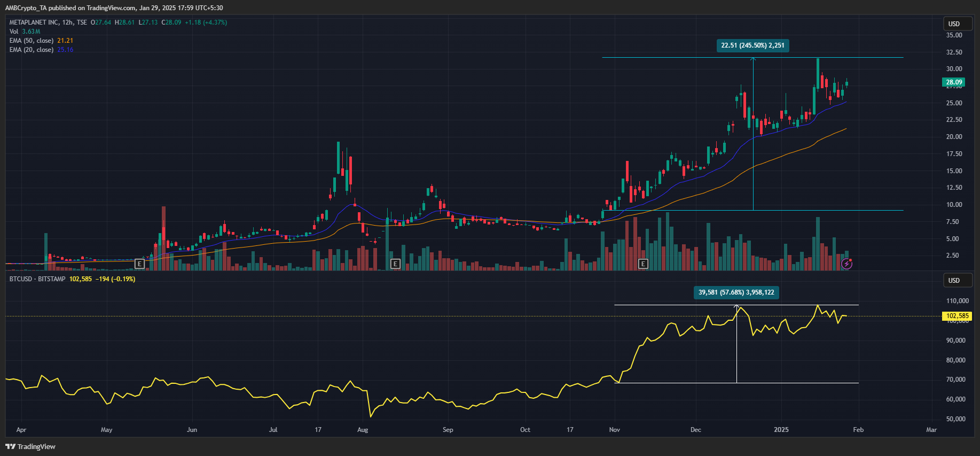Click the earnings E marker in mid-November
Screen dimensions: 980x456
pyautogui.click(x=643, y=264)
